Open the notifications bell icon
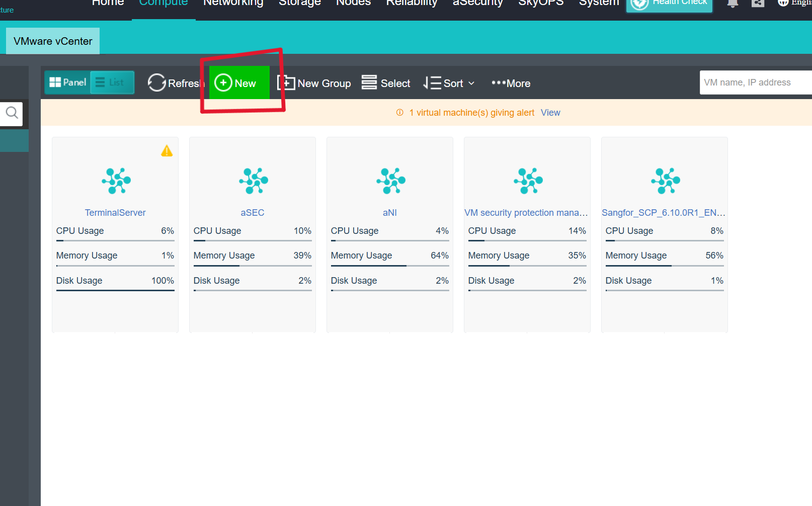Screen dimensions: 812x506 click(x=732, y=4)
